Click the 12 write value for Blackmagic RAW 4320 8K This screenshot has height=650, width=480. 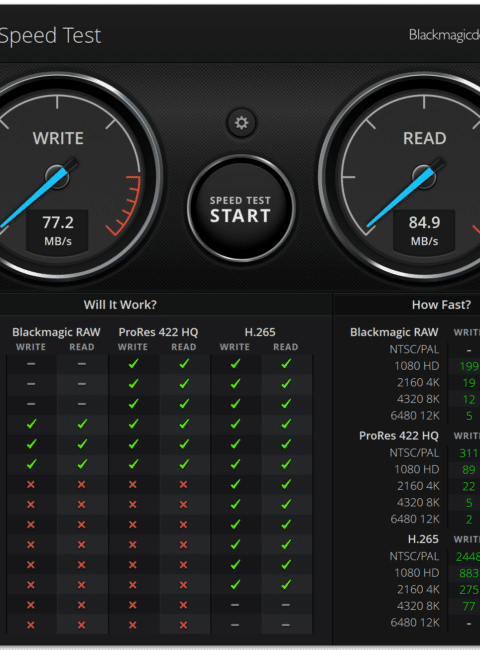[x=469, y=399]
